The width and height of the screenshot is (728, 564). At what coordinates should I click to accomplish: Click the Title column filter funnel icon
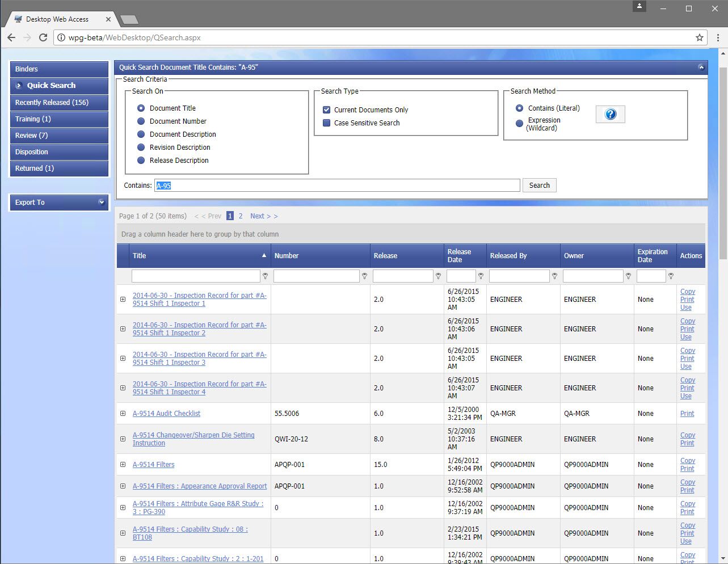point(265,276)
